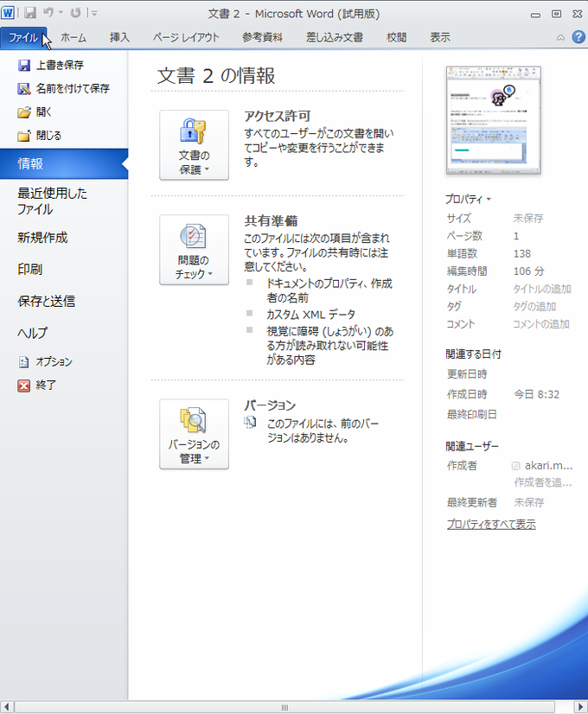Open the ファイル tab
The width and height of the screenshot is (588, 714).
pyautogui.click(x=23, y=38)
